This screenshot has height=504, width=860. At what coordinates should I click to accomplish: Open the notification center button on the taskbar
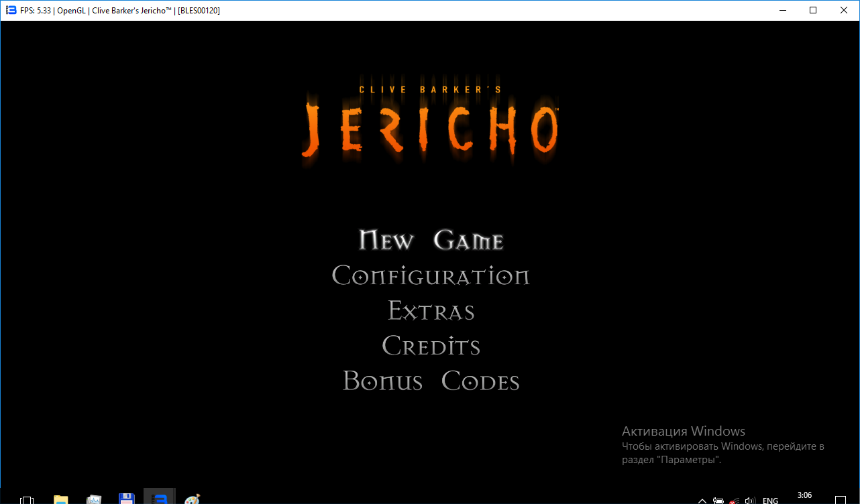coord(841,499)
